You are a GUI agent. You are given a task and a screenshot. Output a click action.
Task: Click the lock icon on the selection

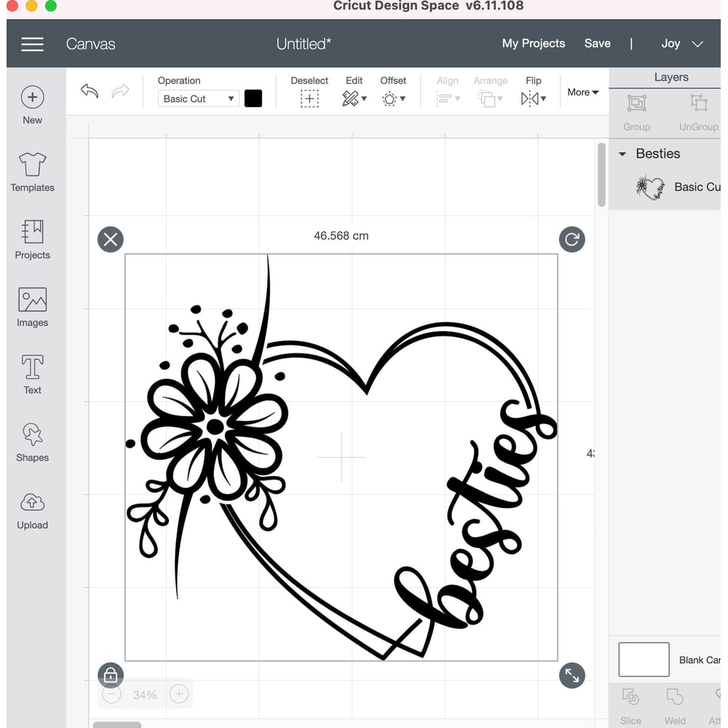(x=111, y=675)
